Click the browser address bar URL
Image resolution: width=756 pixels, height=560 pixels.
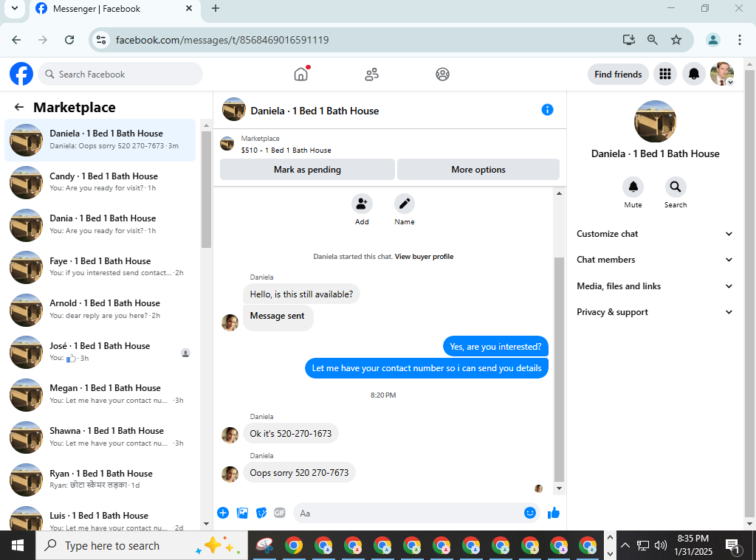(x=222, y=40)
